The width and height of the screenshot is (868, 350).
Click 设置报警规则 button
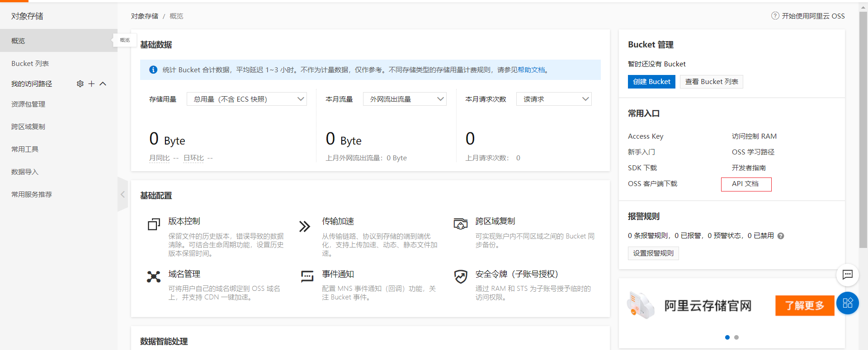click(653, 253)
